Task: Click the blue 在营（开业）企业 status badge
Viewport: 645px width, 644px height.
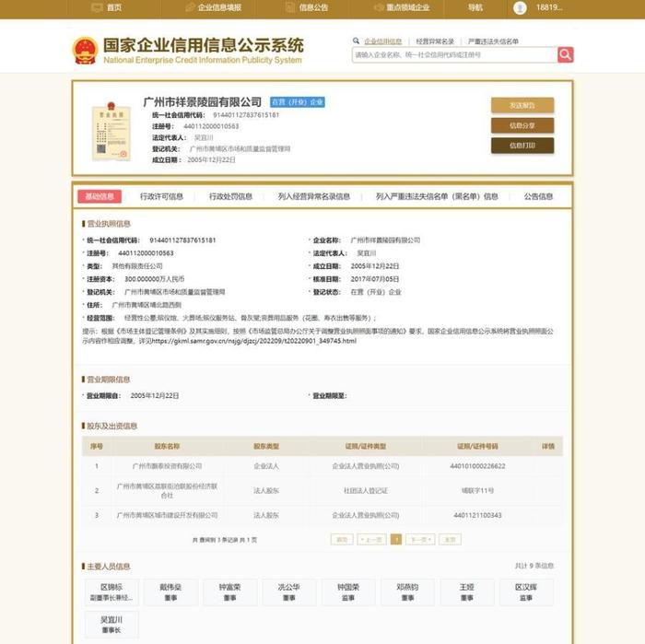Action: [298, 102]
